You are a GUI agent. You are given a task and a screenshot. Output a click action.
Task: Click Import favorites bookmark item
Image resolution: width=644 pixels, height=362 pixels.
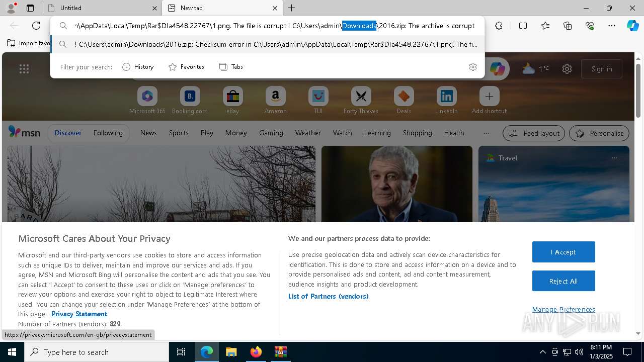click(x=29, y=43)
